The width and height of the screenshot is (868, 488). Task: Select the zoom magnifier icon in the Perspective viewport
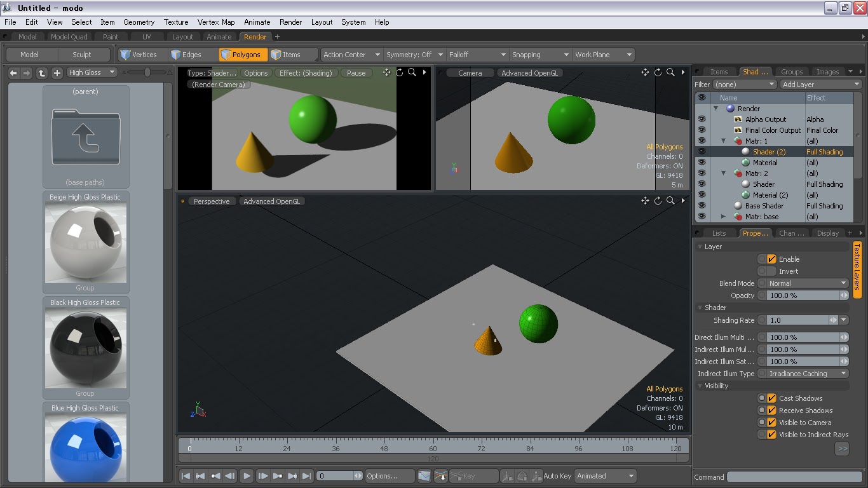(x=670, y=201)
